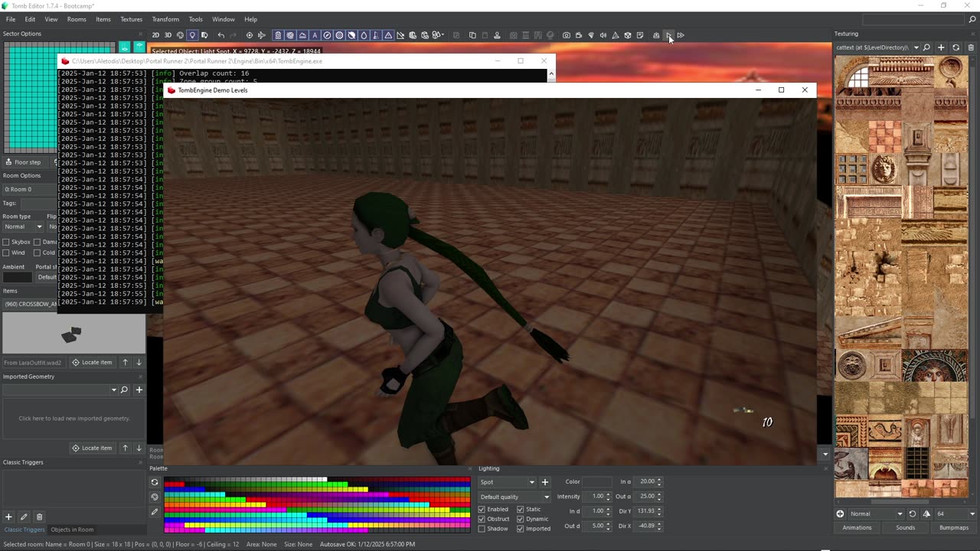Open the Default quality dropdown
The height and width of the screenshot is (551, 980).
point(514,497)
